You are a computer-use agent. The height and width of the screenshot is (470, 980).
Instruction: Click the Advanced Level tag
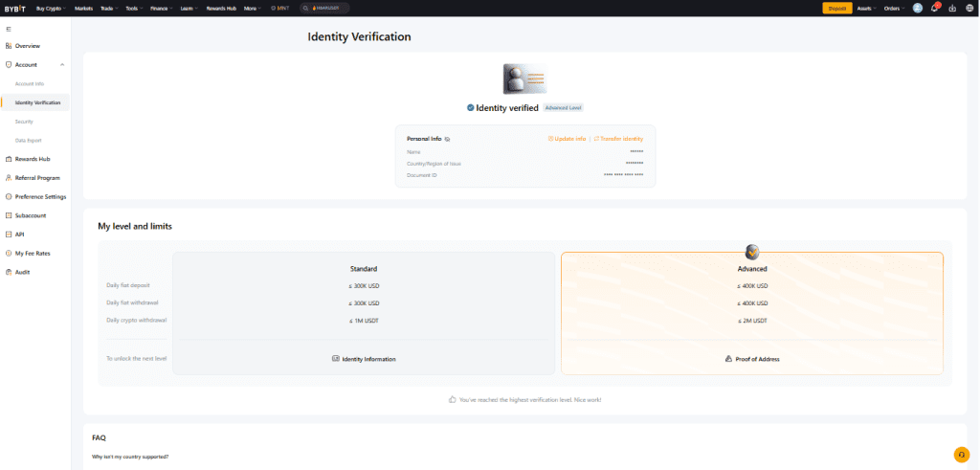click(563, 107)
